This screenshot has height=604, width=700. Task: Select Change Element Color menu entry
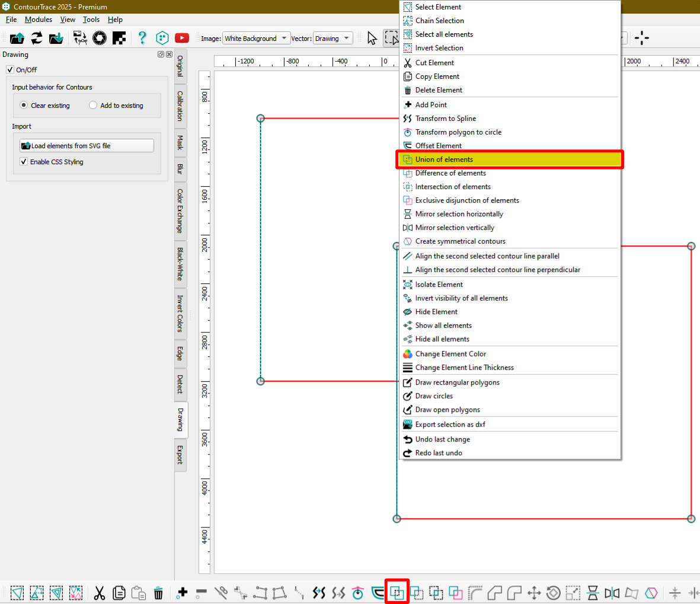point(450,354)
